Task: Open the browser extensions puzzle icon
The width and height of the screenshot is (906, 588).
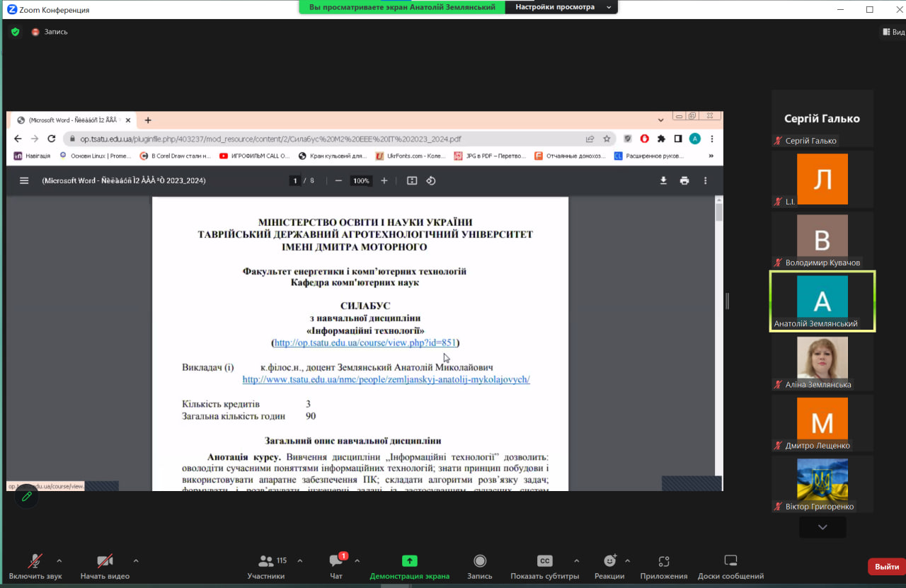Action: pos(661,139)
